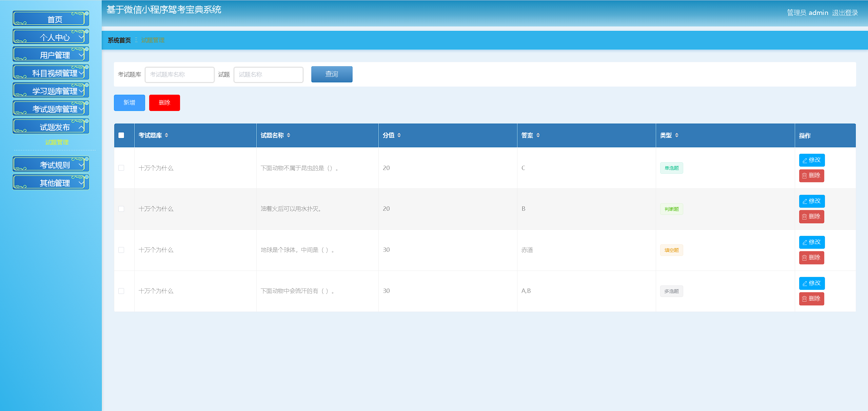Screen dimensions: 868x411
Task: Select checkbox for 地球是个球体 question
Action: pos(121,250)
